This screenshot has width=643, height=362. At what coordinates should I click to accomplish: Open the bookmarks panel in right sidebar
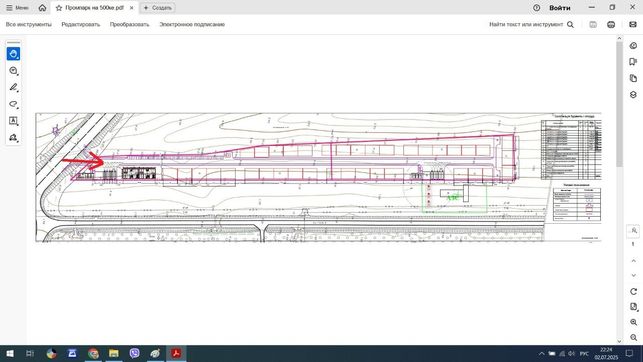[x=633, y=61]
